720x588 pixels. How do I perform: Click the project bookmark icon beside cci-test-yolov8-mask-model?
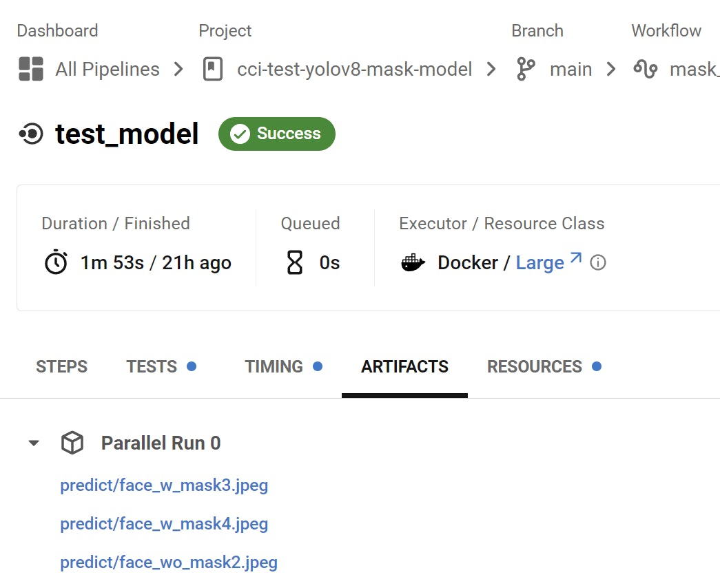point(212,69)
